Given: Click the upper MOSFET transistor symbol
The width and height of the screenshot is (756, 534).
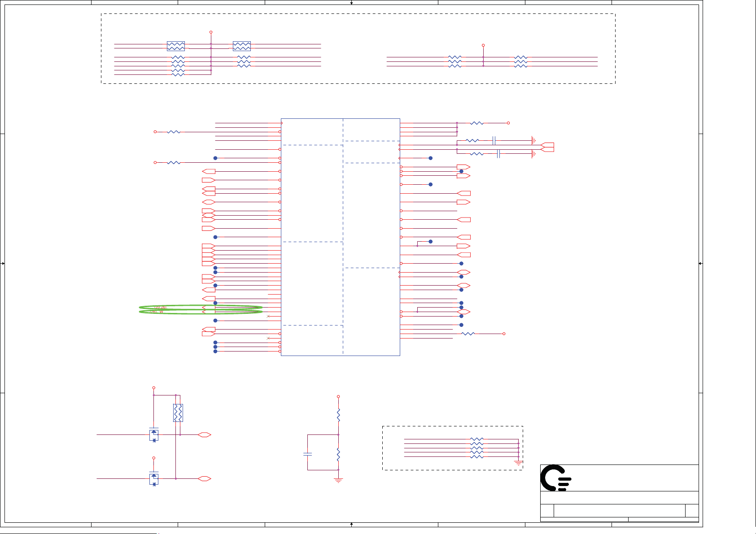Looking at the screenshot, I should [x=154, y=435].
